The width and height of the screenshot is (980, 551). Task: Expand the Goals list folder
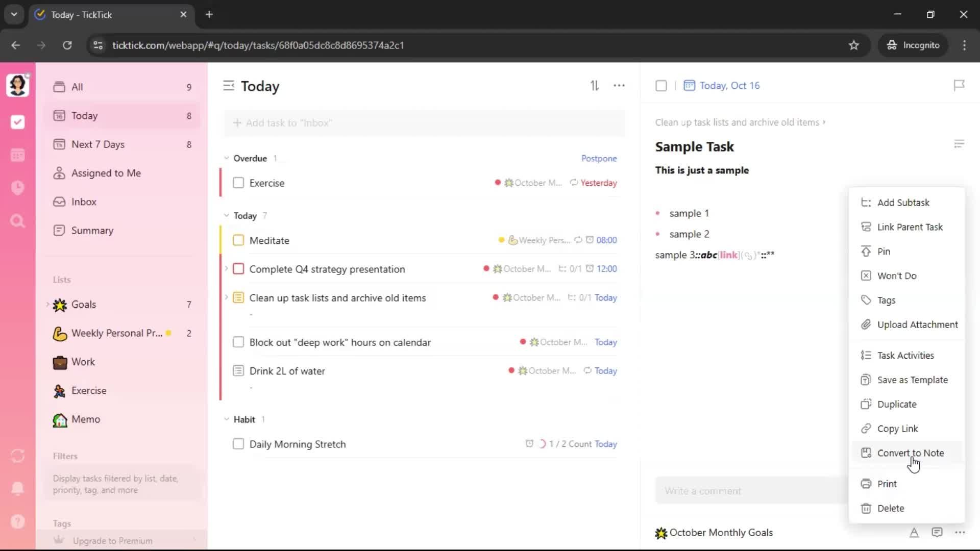point(47,305)
